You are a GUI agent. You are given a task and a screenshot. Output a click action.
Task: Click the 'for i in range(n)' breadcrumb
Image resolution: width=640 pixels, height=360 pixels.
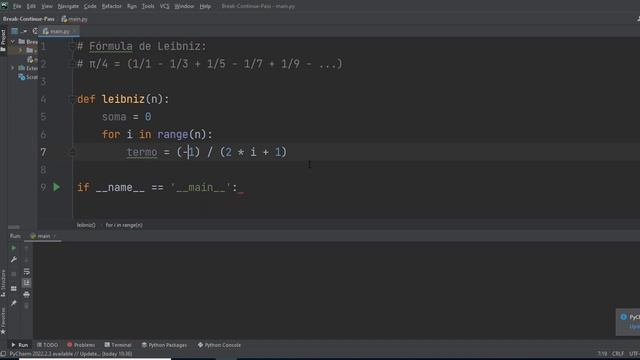(x=124, y=225)
